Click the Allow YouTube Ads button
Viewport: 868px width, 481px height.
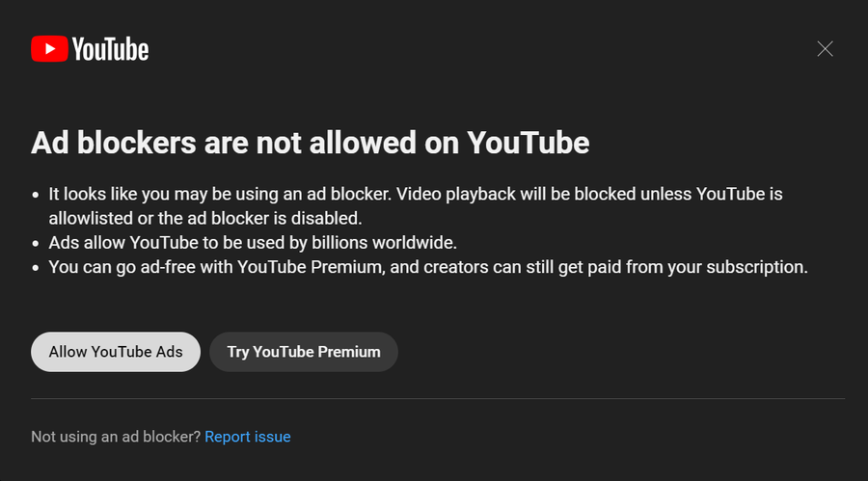coord(116,352)
